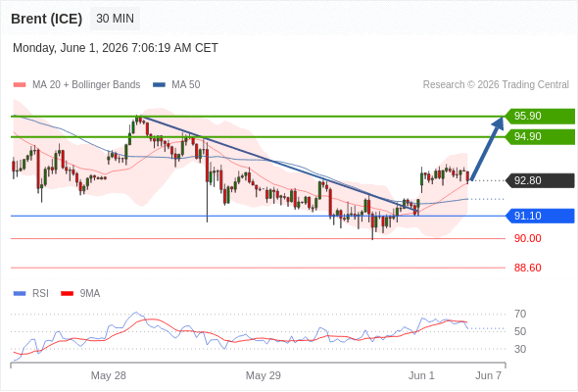The image size is (578, 392).
Task: Click the red 90.00 support label
Action: (528, 238)
